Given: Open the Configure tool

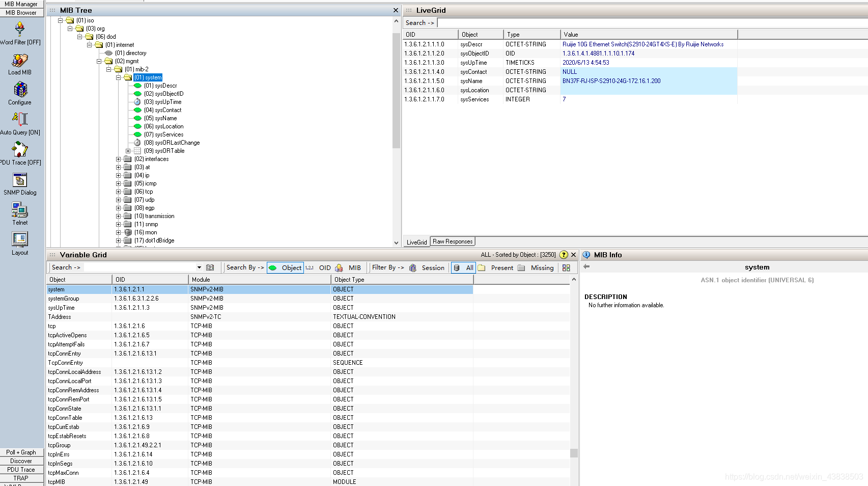Looking at the screenshot, I should coord(20,90).
